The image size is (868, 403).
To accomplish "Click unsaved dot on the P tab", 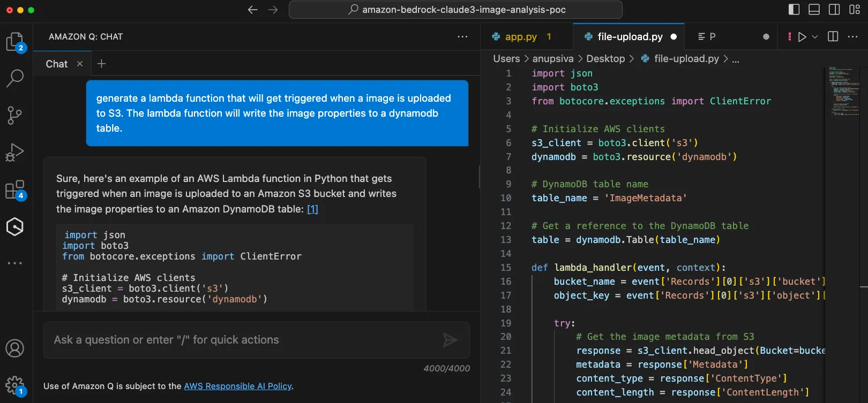I will pos(766,36).
